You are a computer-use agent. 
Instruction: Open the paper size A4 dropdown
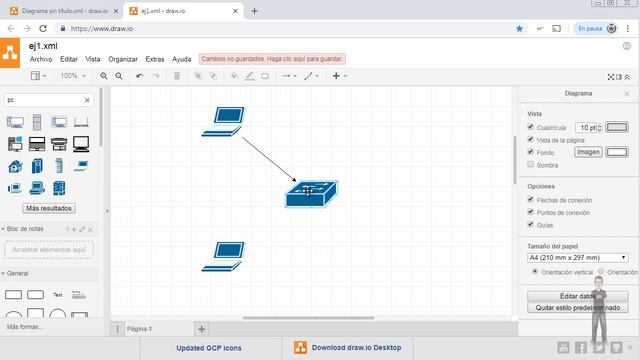tap(578, 258)
